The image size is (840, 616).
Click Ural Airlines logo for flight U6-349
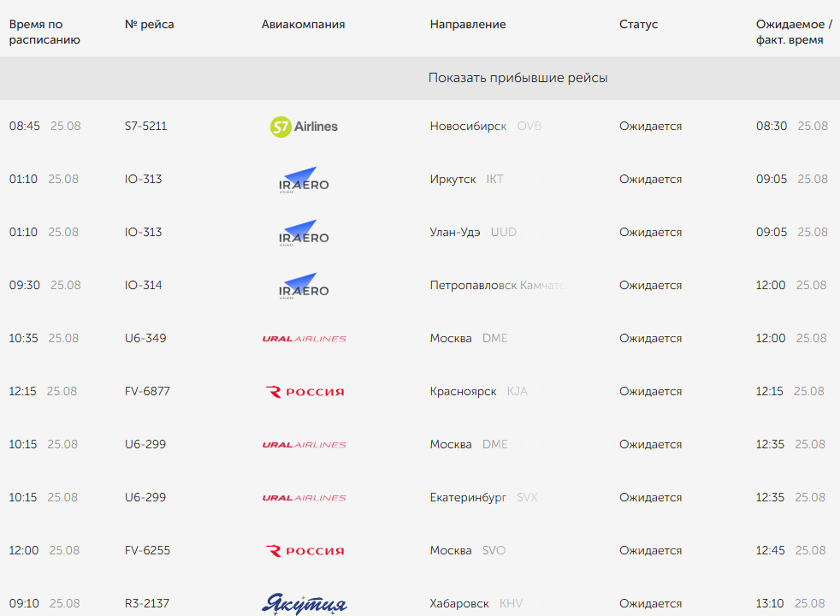(x=304, y=339)
